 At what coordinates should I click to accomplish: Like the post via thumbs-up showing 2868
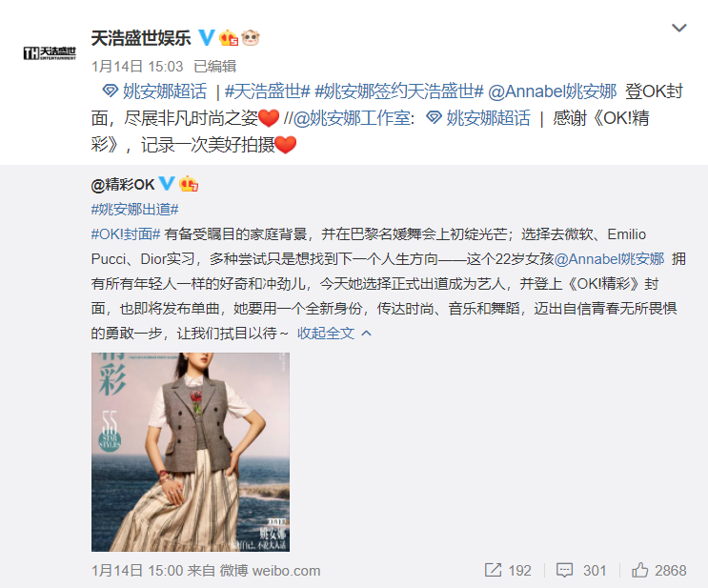point(658,571)
